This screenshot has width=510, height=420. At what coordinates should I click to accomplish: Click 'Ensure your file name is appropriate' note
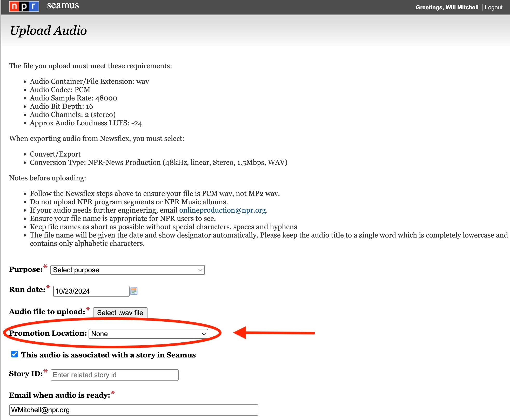(x=123, y=219)
